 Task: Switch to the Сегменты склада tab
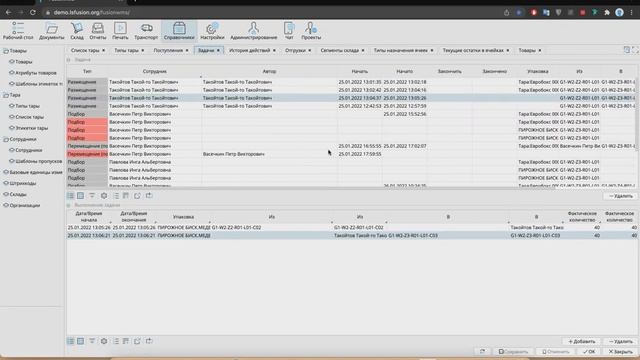click(x=339, y=50)
